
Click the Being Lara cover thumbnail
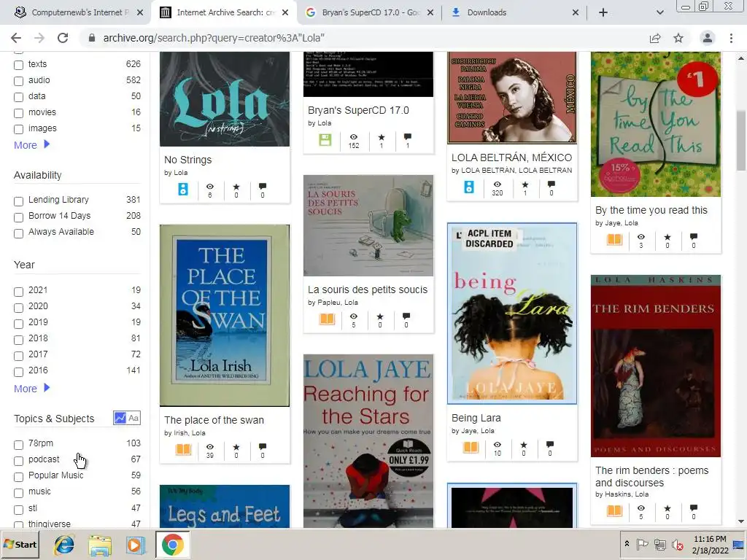click(x=512, y=314)
